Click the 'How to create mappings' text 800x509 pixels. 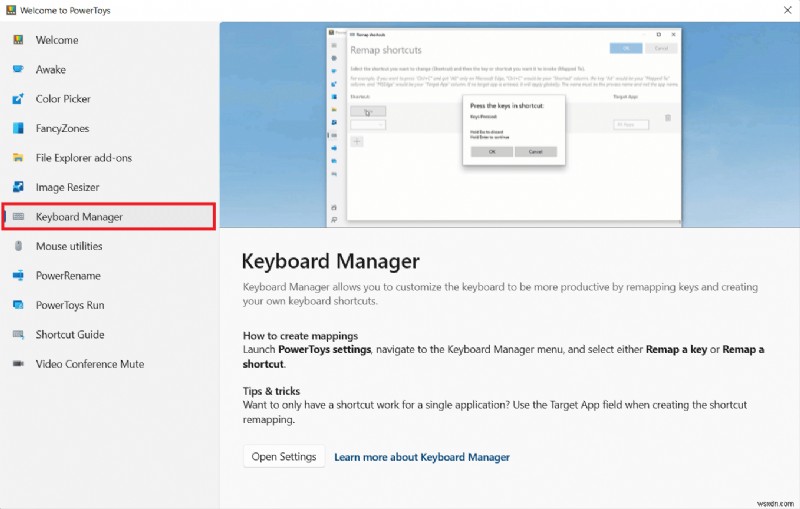300,336
